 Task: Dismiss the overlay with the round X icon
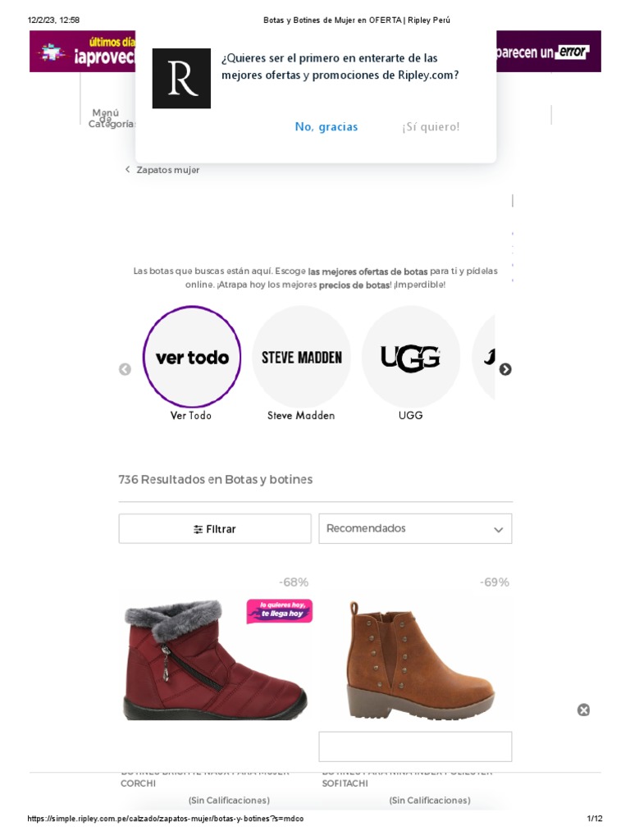tap(583, 710)
